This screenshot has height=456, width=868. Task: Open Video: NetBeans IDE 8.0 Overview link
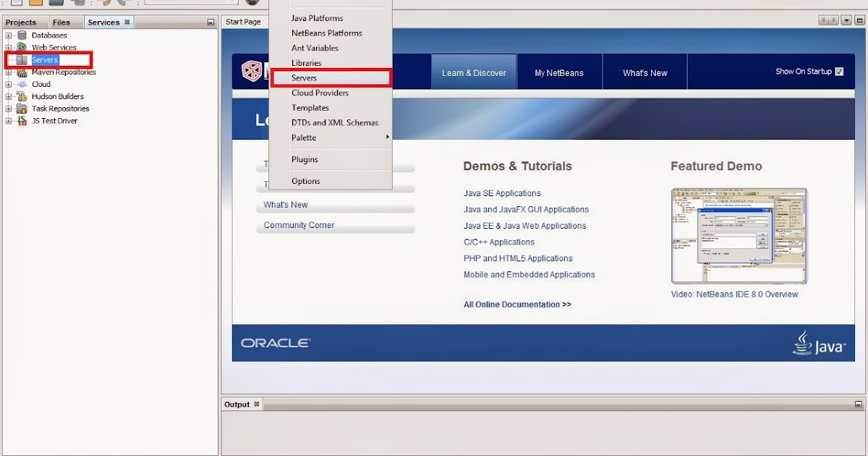[735, 295]
